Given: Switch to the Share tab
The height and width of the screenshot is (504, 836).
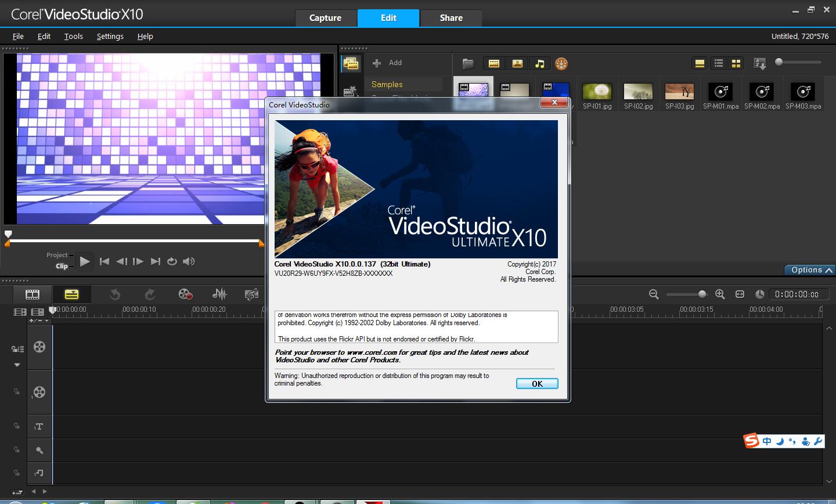Looking at the screenshot, I should tap(451, 18).
